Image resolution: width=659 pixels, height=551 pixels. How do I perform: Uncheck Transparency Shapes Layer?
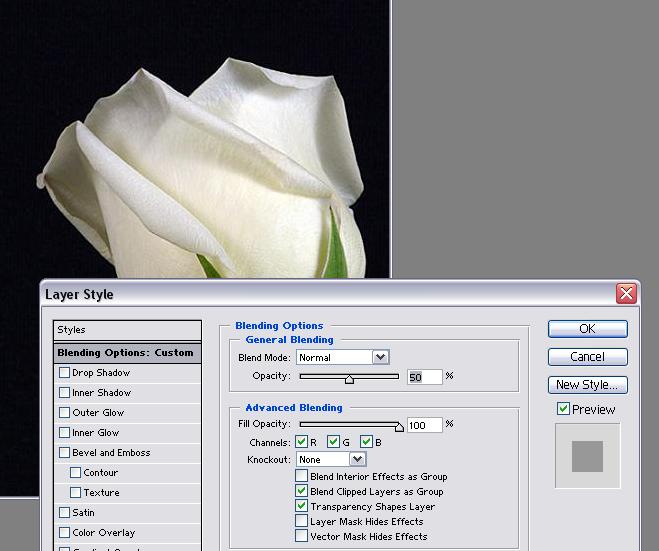[301, 506]
